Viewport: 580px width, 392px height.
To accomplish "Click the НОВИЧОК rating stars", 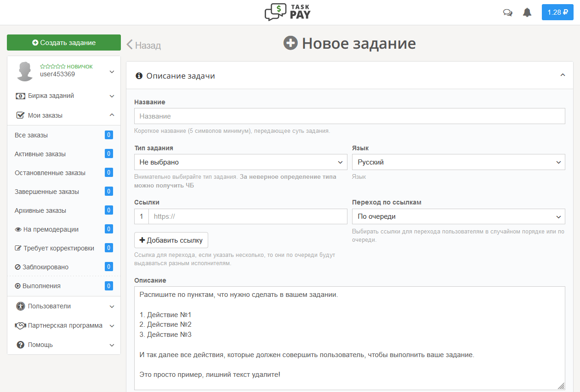I will [x=52, y=67].
